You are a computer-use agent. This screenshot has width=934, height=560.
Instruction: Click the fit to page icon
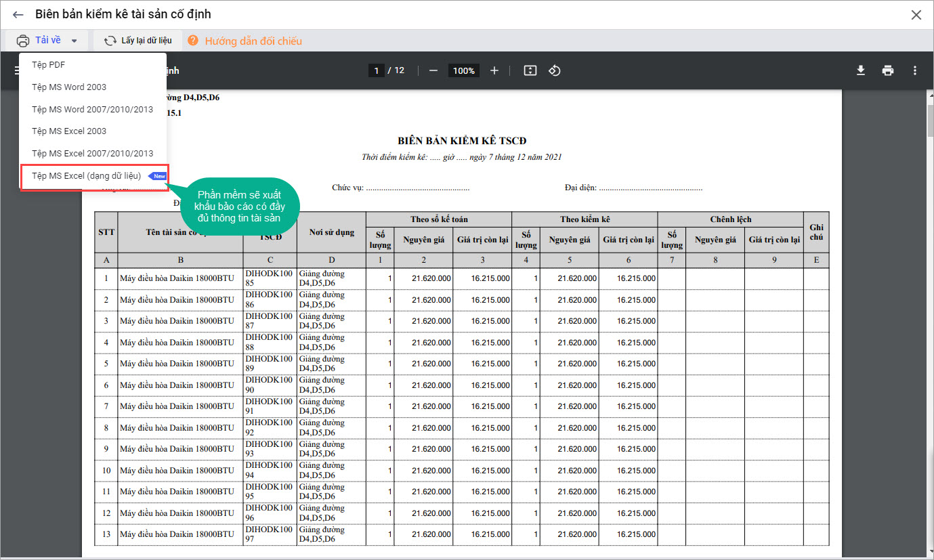(x=530, y=70)
